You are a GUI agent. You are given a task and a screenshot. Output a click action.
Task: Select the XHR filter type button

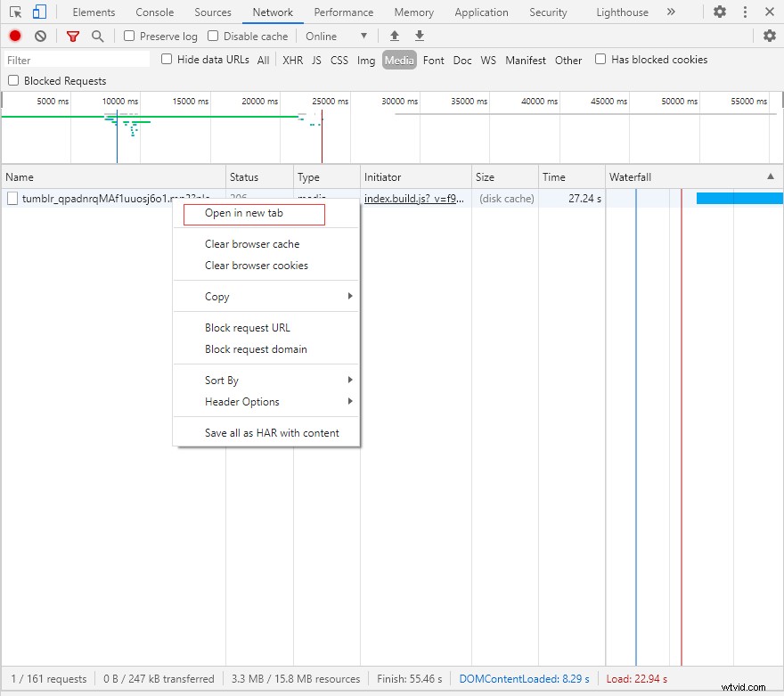point(292,61)
